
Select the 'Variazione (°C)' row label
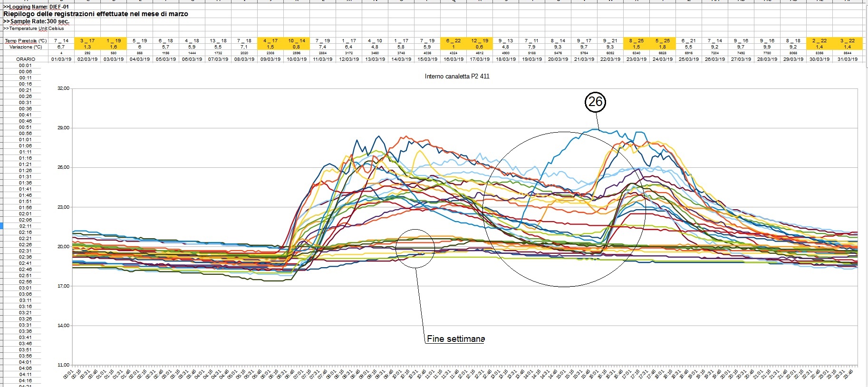tap(26, 47)
